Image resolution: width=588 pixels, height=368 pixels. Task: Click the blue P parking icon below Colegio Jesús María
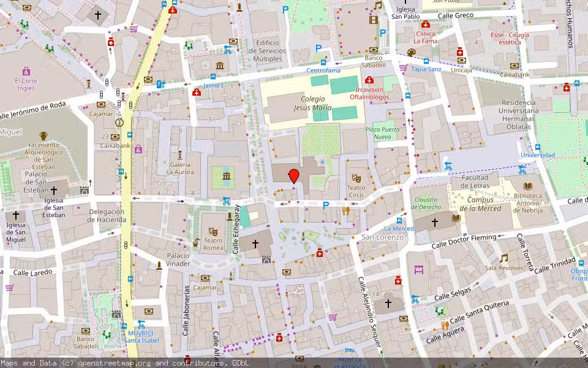[x=326, y=205]
